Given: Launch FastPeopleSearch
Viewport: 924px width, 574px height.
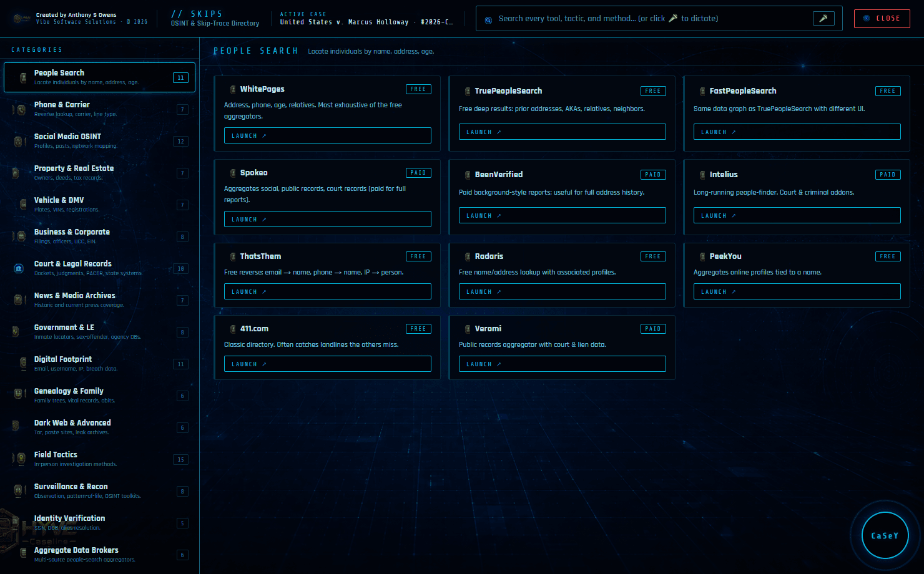Looking at the screenshot, I should point(797,132).
